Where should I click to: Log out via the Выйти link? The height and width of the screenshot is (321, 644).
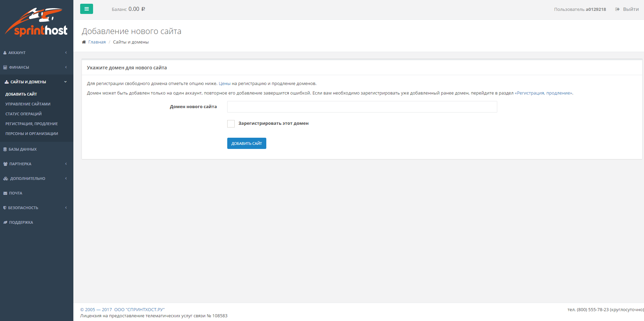click(x=631, y=9)
